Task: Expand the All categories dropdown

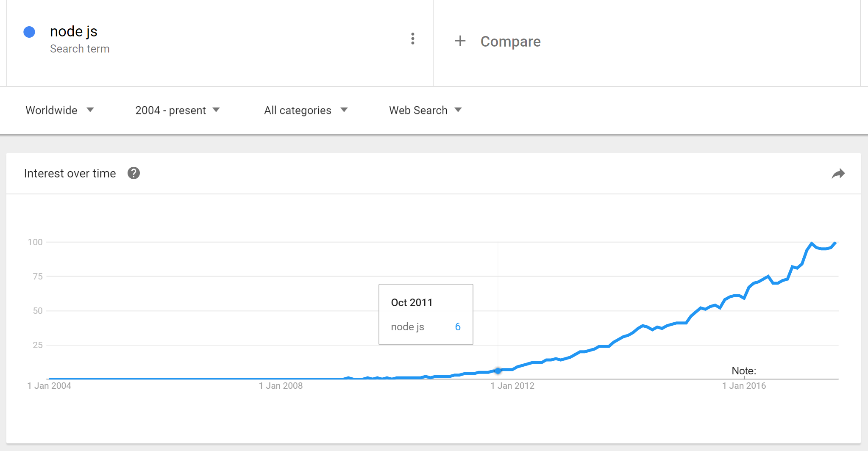Action: 305,110
